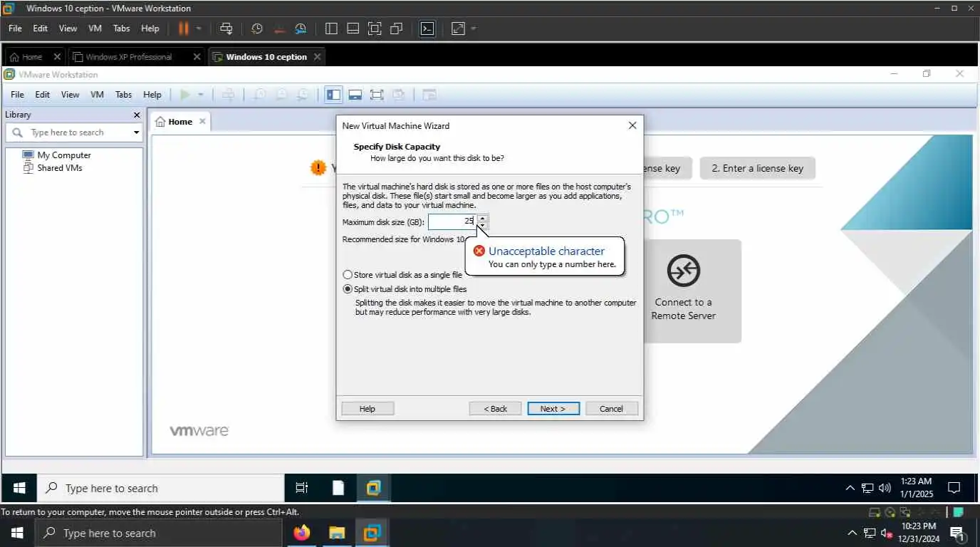
Task: Open Snapshot Manager icon in dark toolbar
Action: point(301,28)
